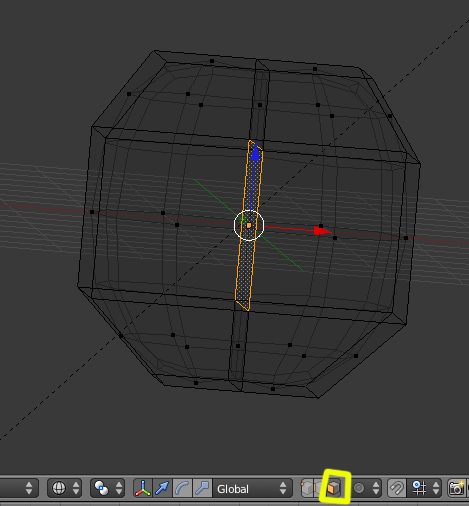Open the proportional editing menu
Viewport: 469px width, 506px height.
[366, 488]
